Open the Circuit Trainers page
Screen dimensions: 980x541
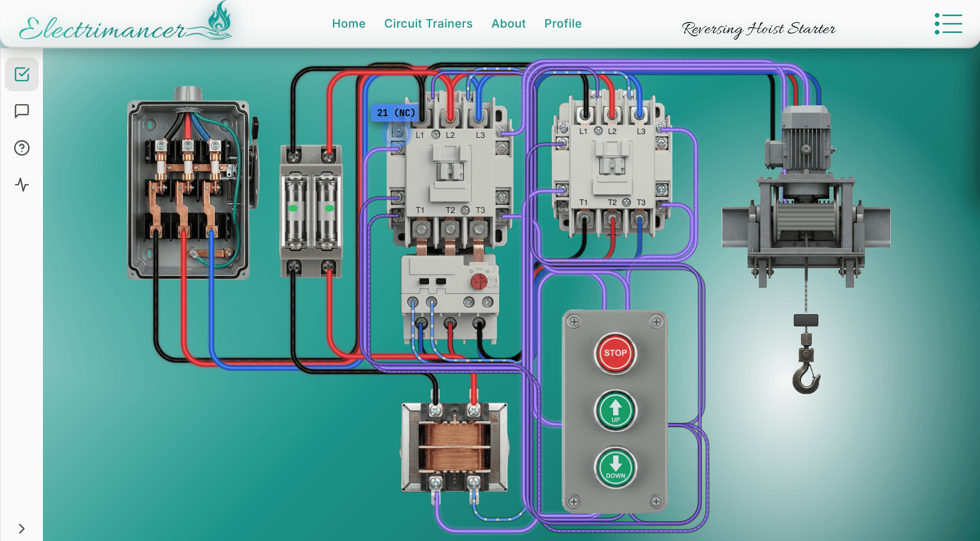pos(428,23)
